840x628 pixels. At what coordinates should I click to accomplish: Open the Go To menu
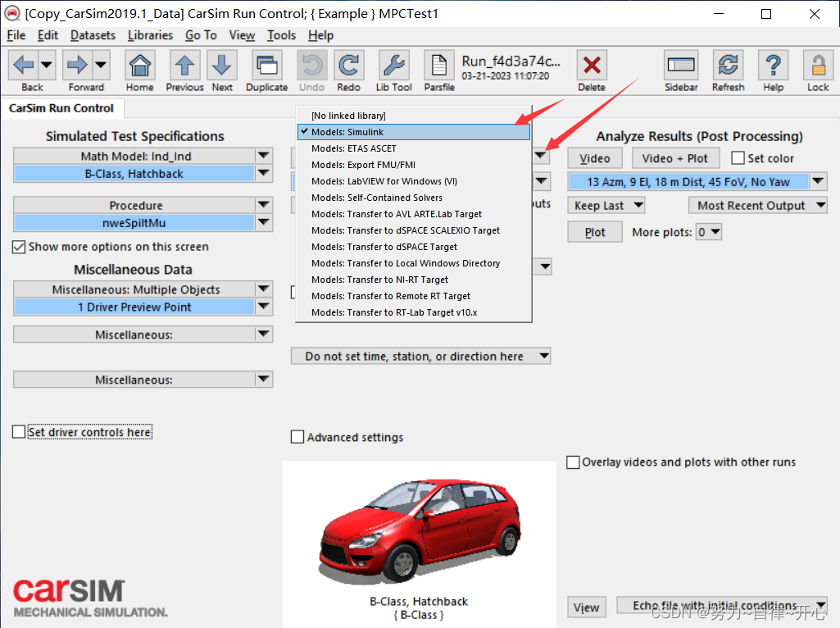[x=201, y=35]
